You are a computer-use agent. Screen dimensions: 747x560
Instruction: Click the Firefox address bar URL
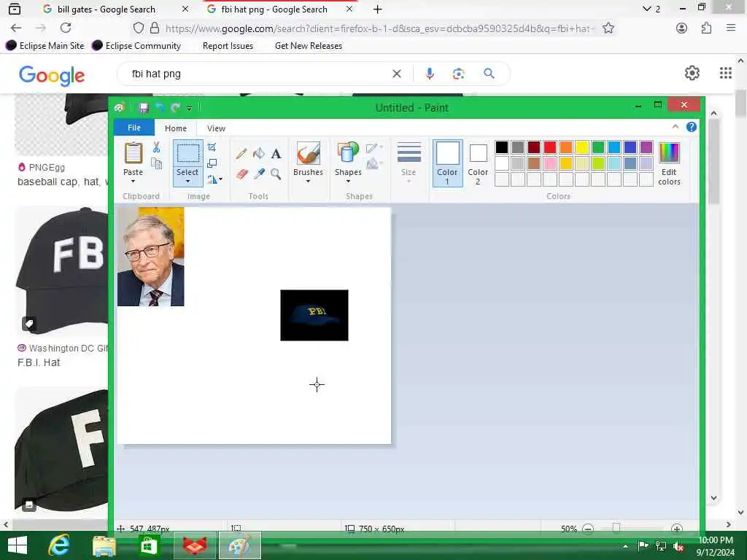coord(379,28)
